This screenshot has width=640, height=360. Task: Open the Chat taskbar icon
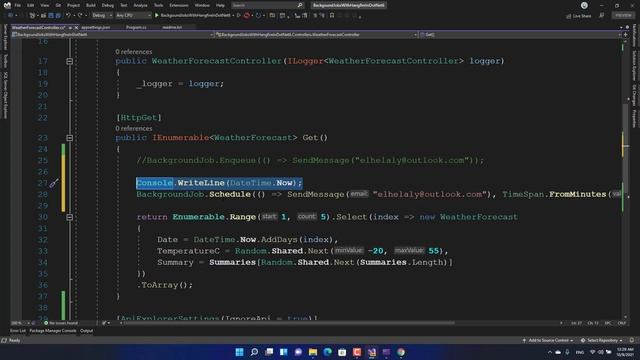point(298,352)
